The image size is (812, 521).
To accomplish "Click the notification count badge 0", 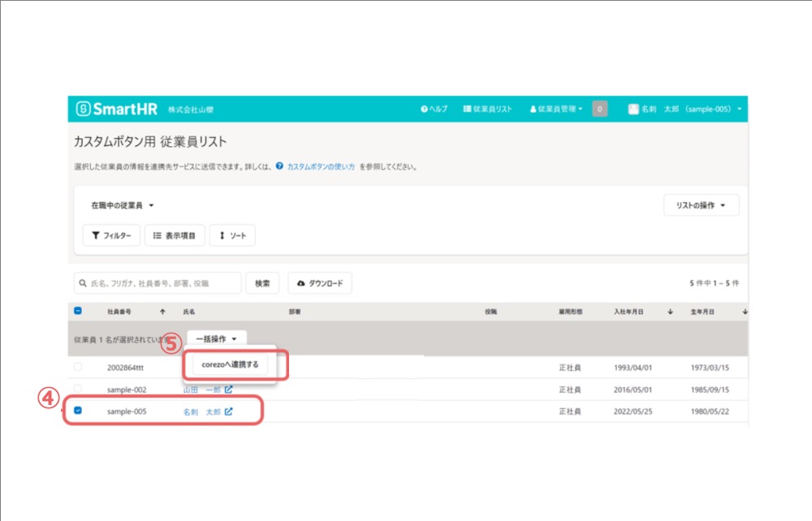I will pyautogui.click(x=600, y=109).
